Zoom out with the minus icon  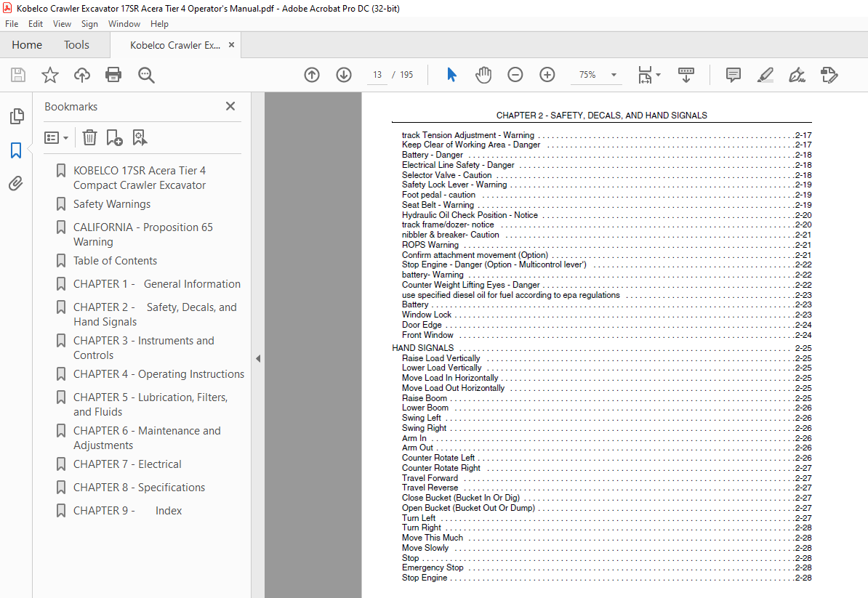(515, 75)
